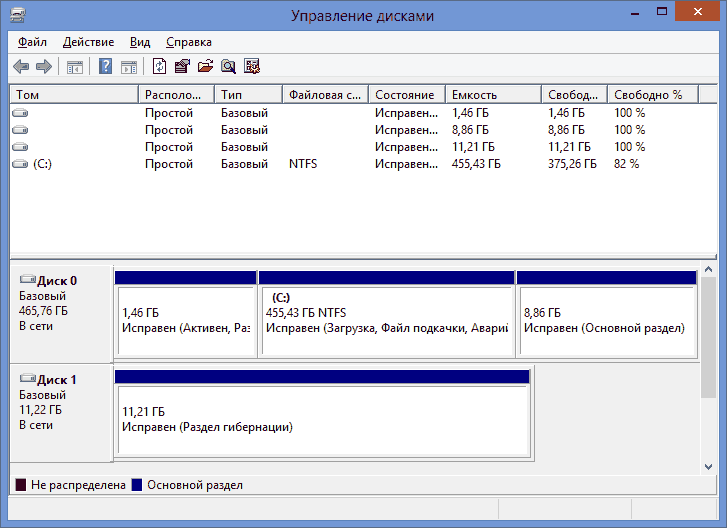Screen dimensions: 727x528
Task: Click the Back arrow in toolbar
Action: (21, 67)
